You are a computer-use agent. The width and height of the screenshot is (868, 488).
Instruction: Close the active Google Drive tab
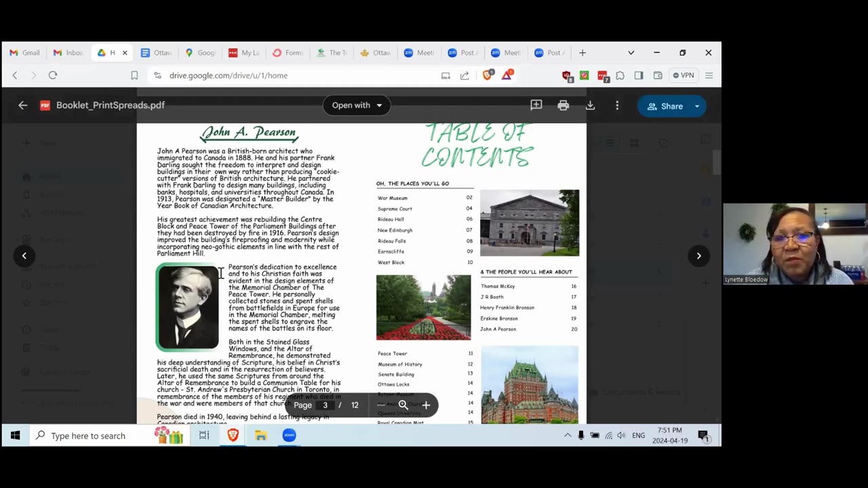pos(125,53)
